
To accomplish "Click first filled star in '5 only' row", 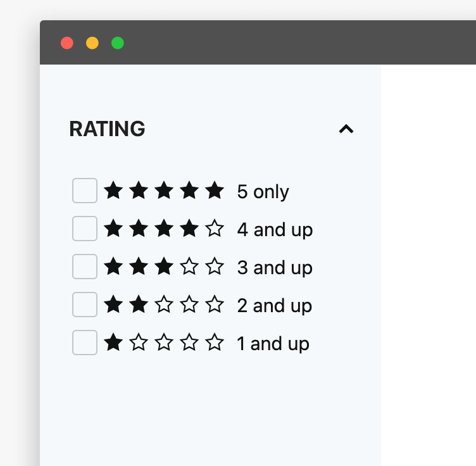I will [x=113, y=190].
